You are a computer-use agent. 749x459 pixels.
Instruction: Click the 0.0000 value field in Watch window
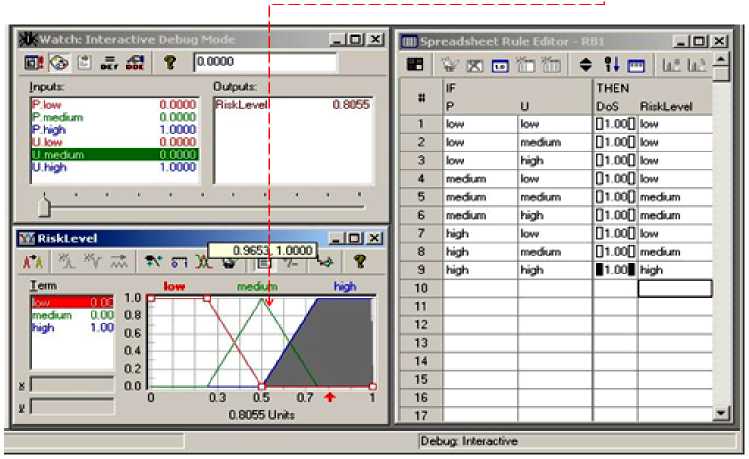click(x=266, y=63)
